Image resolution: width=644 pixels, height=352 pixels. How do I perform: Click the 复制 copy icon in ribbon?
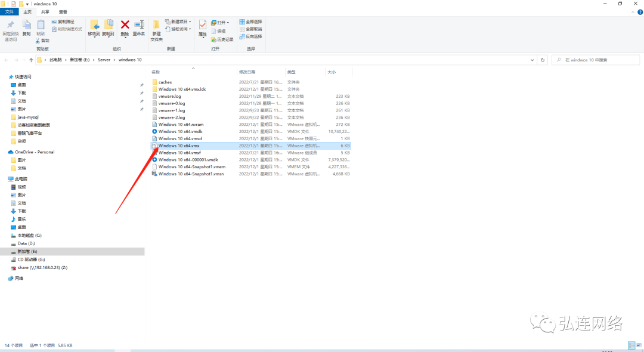(x=26, y=25)
